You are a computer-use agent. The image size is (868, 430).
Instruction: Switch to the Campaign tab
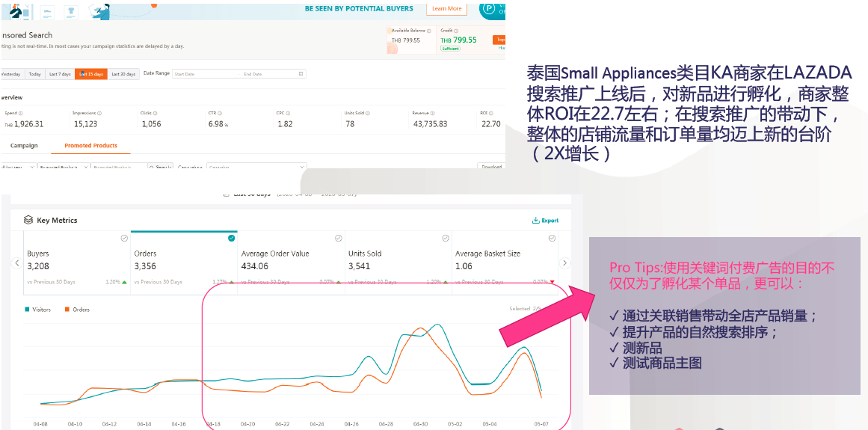click(24, 146)
